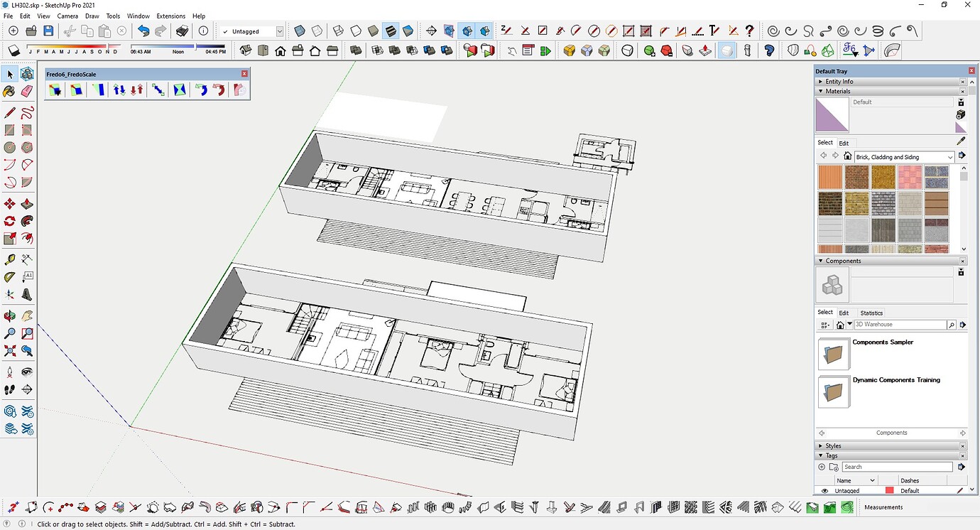This screenshot has height=530, width=980.
Task: Switch to the Statistics tab in Components
Action: (871, 313)
